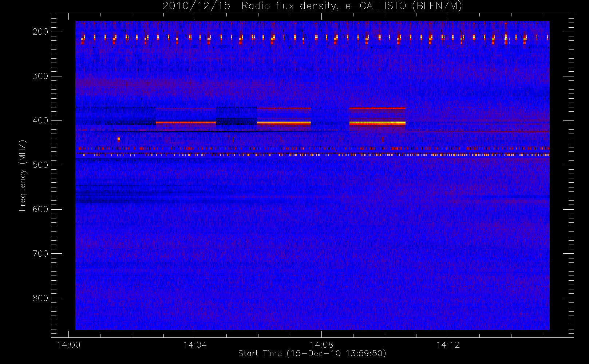Click the 14:00 time tick label

(69, 345)
